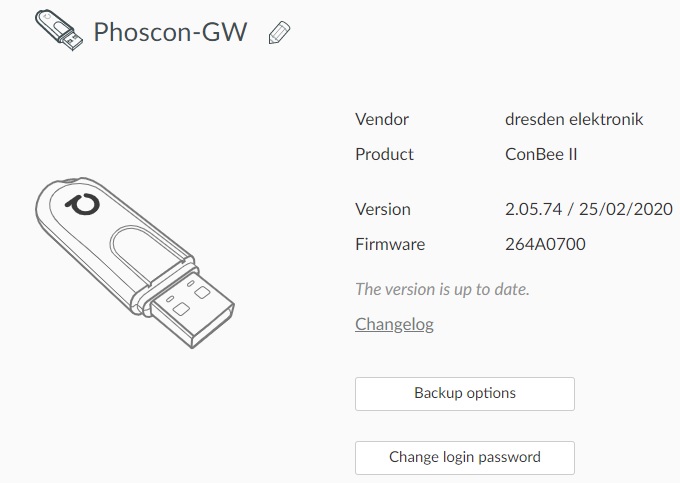The height and width of the screenshot is (483, 680).
Task: Open the Changelog link
Action: tap(394, 324)
